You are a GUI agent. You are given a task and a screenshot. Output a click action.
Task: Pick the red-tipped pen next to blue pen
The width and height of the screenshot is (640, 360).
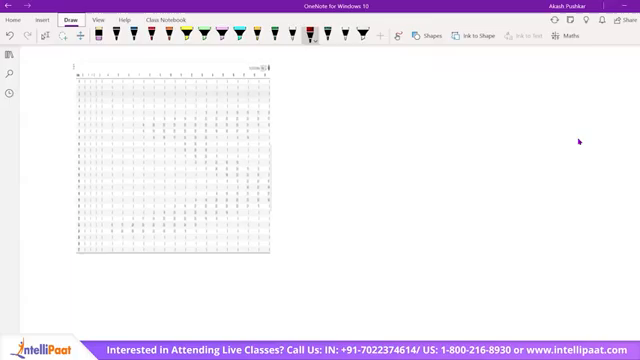tap(151, 34)
